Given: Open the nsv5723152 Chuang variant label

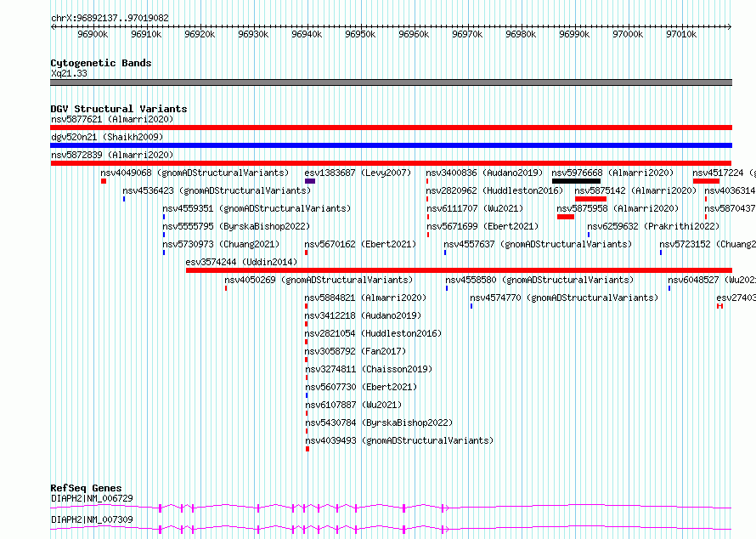Looking at the screenshot, I should pyautogui.click(x=708, y=244).
